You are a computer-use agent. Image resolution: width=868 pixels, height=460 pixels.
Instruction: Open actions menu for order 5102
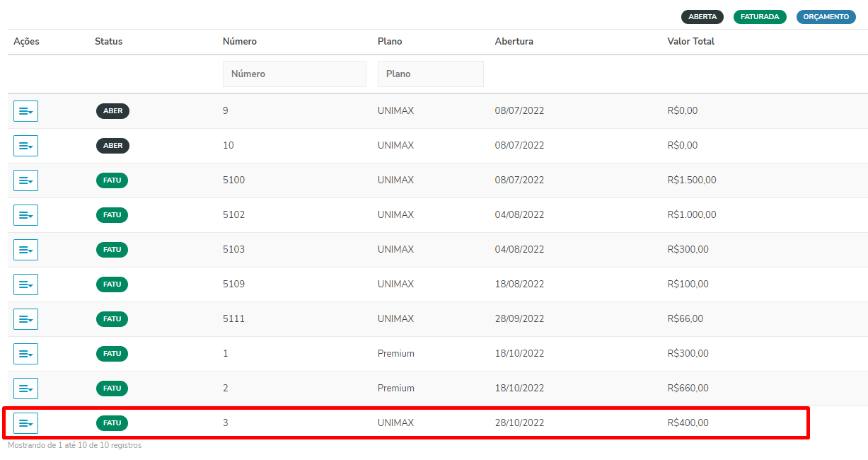coord(25,215)
